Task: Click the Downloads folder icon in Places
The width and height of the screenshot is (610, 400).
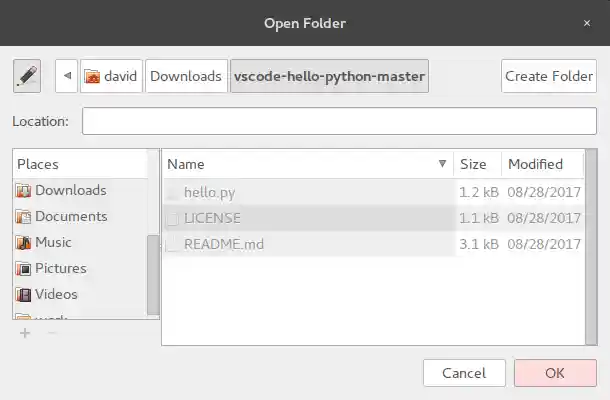Action: point(23,191)
